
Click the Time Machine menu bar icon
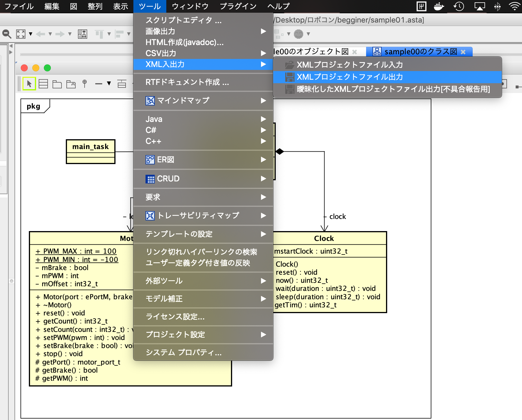[458, 6]
